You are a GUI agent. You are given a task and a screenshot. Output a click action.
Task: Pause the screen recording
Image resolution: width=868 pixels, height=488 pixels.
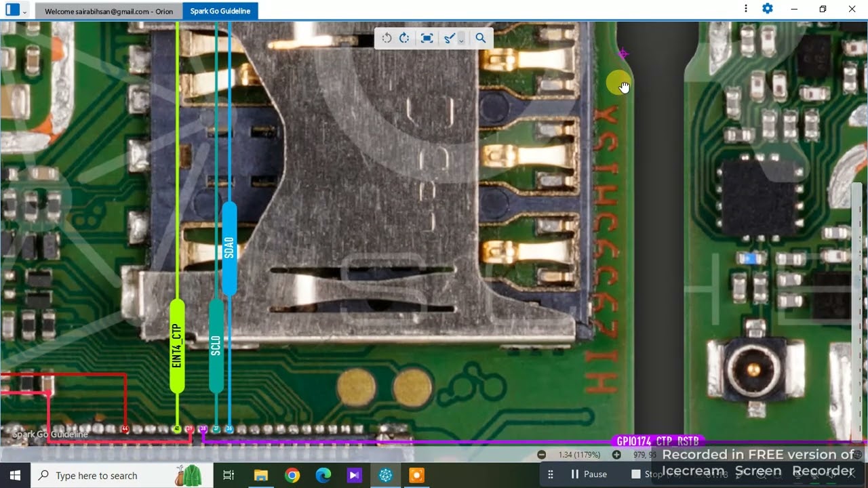pyautogui.click(x=589, y=474)
